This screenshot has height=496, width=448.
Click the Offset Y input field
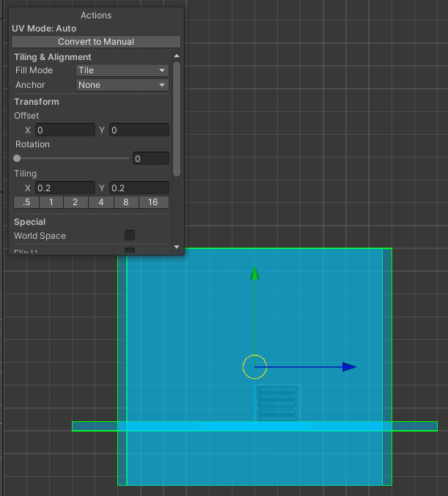tap(139, 130)
